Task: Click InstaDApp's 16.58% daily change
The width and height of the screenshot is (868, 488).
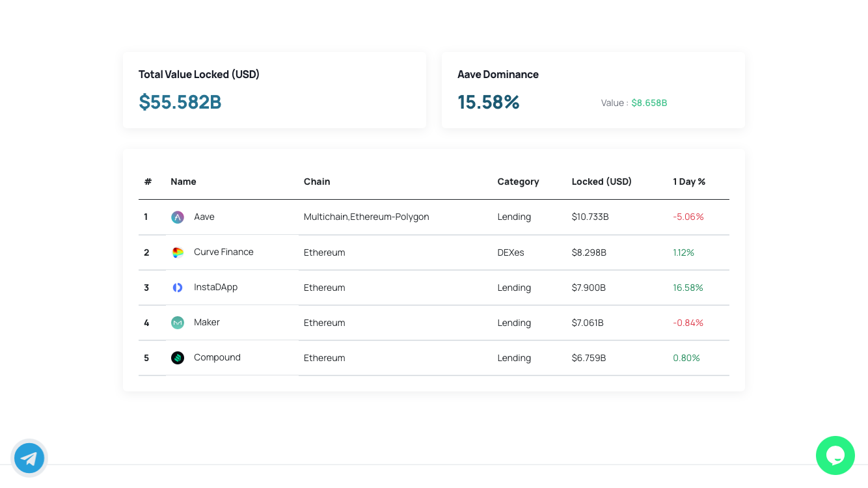Action: coord(688,288)
